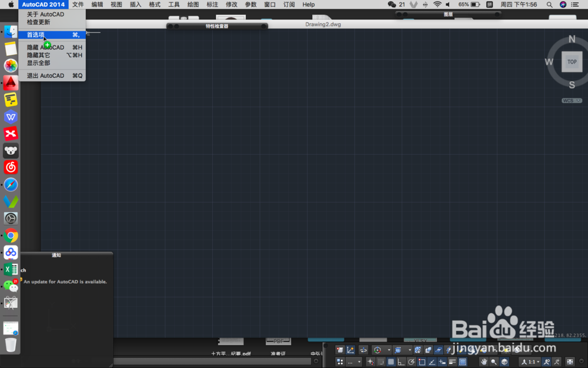Open the status bar options arrow menu
Image resolution: width=588 pixels, height=368 pixels.
pos(582,362)
